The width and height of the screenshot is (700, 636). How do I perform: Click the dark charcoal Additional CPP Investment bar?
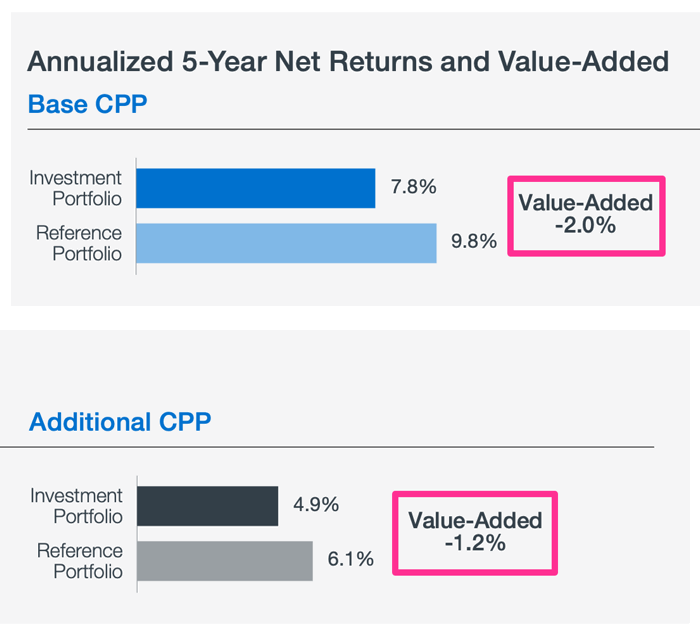207,506
